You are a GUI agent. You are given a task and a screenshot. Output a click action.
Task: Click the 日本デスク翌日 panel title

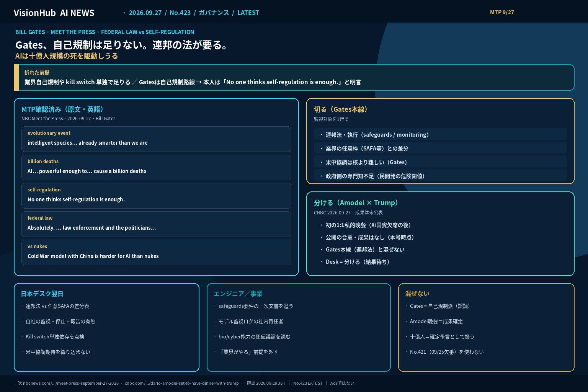42,294
